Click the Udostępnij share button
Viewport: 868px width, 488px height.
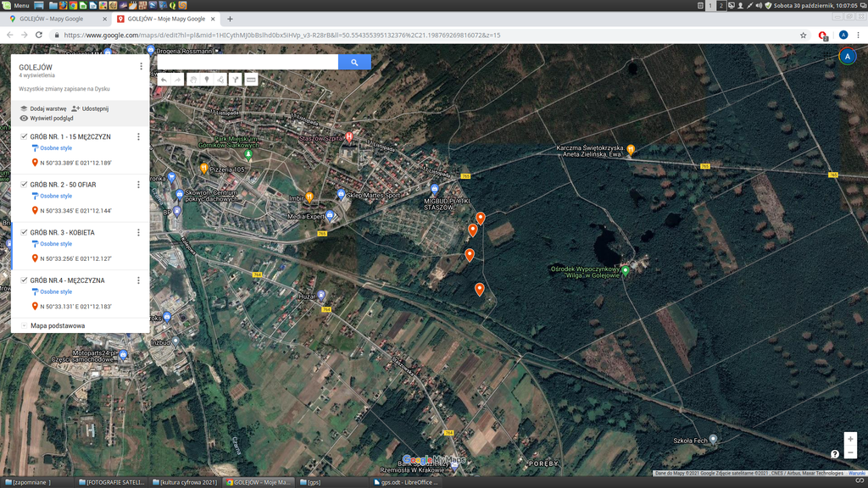coord(91,108)
